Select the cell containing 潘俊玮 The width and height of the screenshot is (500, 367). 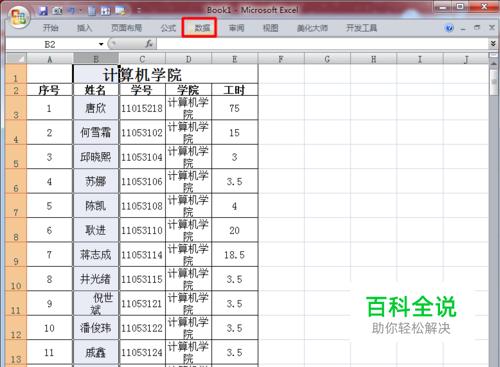pos(96,328)
